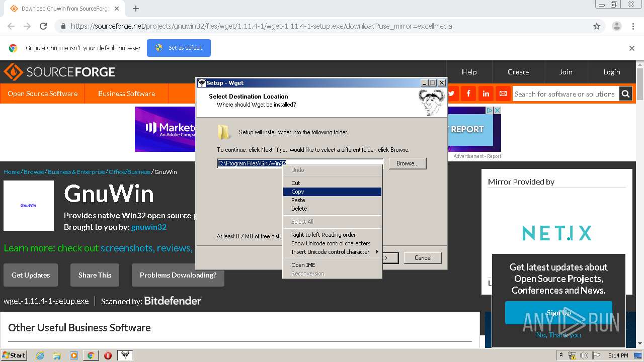Close the ad with X icon
Image resolution: width=644 pixels, height=362 pixels.
[497, 110]
